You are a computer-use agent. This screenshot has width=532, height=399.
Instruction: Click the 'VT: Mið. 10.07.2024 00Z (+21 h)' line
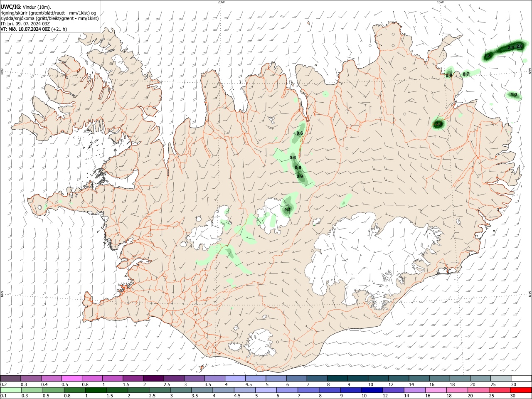point(34,29)
